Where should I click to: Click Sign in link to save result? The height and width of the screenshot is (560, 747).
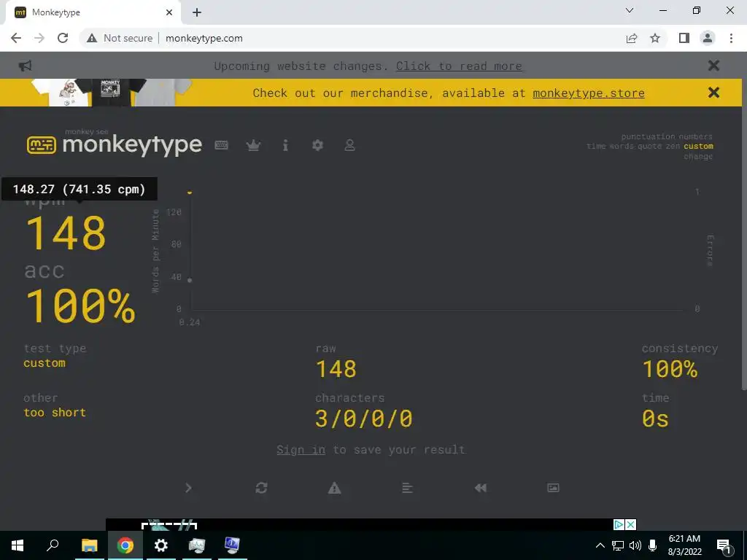301,449
